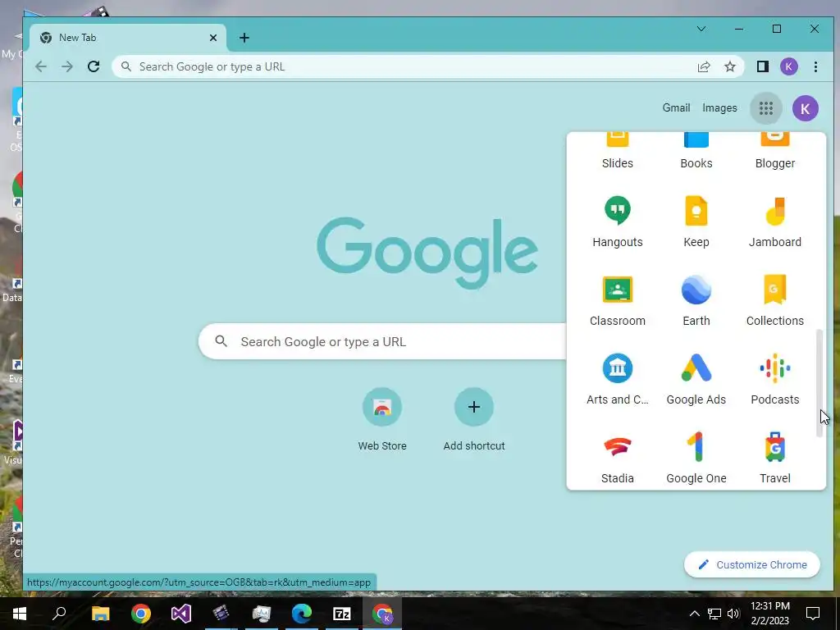Show hidden system tray icons
The height and width of the screenshot is (630, 840).
click(694, 614)
